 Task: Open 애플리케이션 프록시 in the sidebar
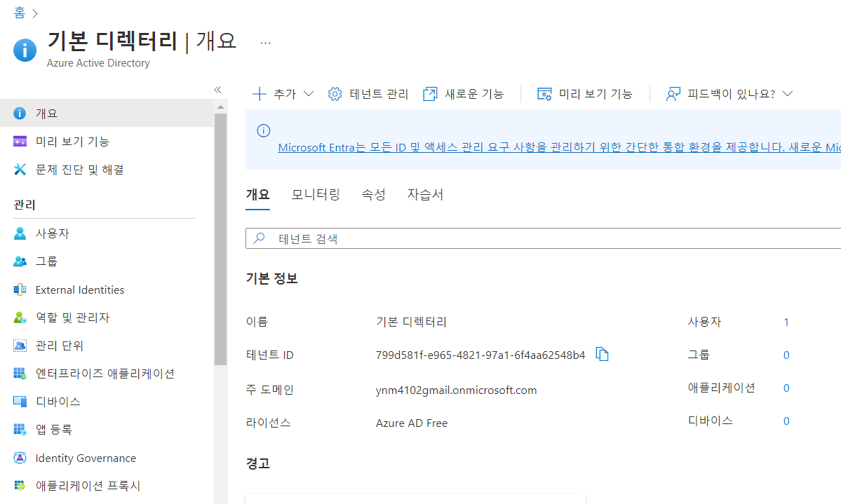pos(107,486)
